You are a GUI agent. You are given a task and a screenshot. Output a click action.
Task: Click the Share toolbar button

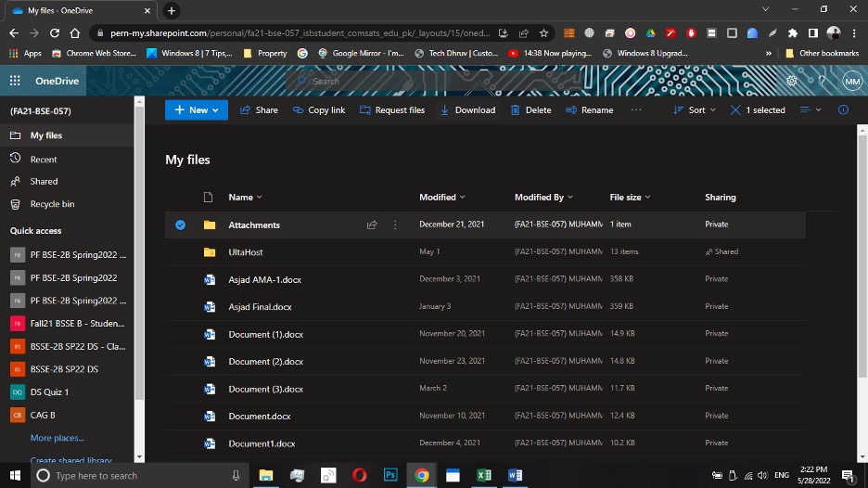(x=259, y=109)
